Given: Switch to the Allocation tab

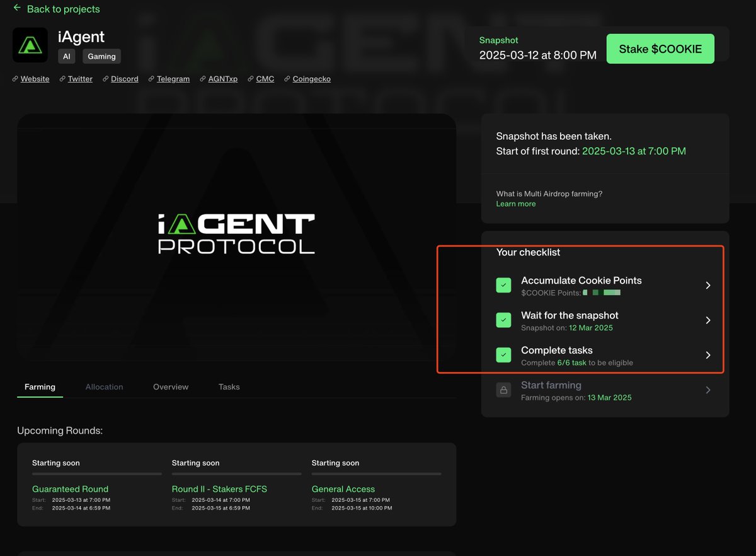Looking at the screenshot, I should tap(105, 386).
